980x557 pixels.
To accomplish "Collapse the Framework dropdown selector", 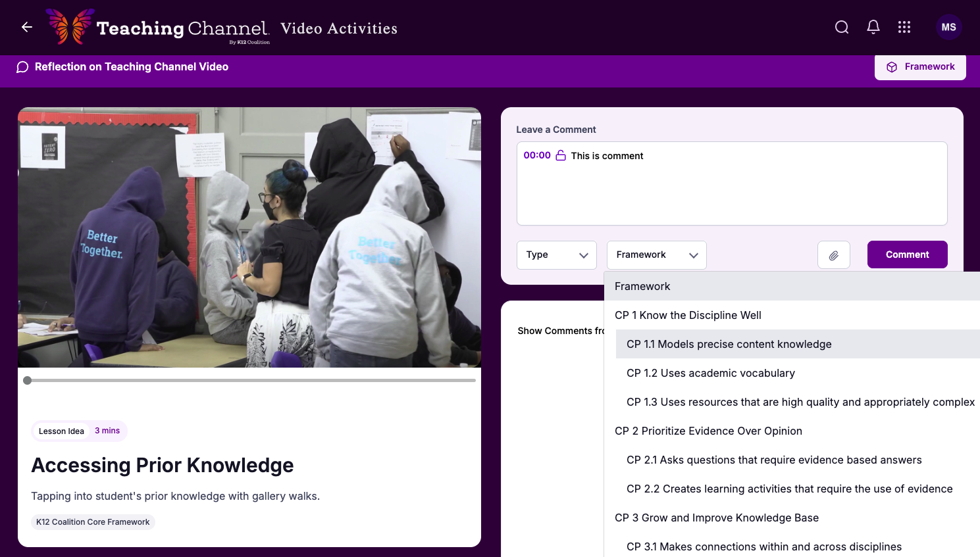I will point(656,255).
